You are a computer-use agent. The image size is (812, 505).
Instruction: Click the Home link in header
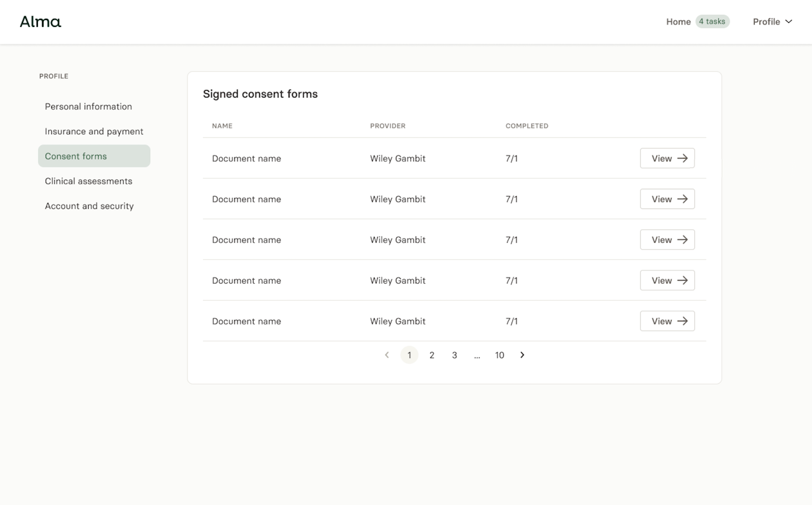pos(678,22)
